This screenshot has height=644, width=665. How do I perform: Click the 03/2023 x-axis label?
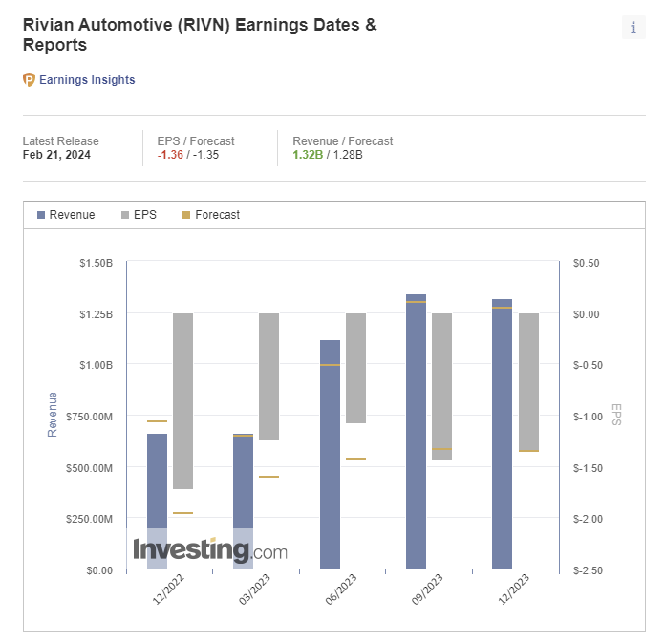click(254, 589)
